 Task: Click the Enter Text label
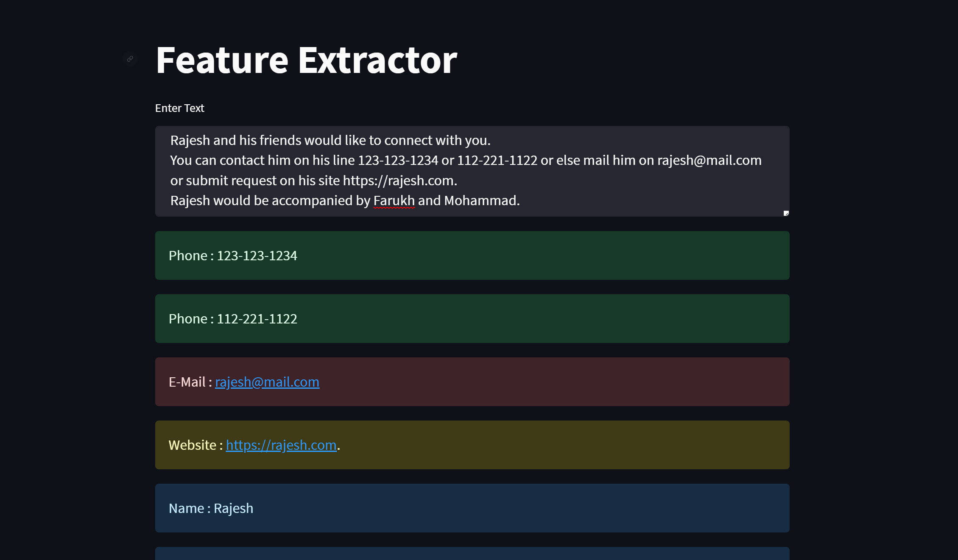[179, 108]
